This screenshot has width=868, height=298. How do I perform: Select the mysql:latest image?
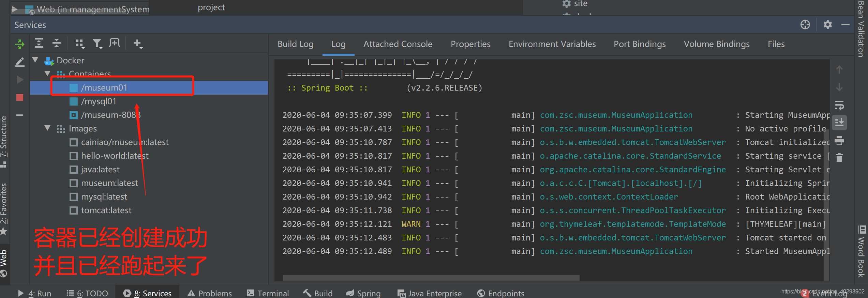pyautogui.click(x=104, y=197)
